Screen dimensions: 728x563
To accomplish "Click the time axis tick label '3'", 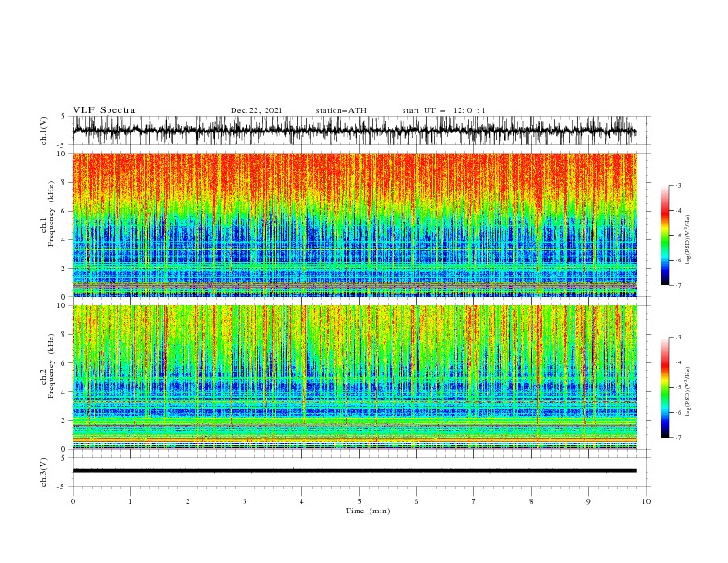I will (245, 501).
